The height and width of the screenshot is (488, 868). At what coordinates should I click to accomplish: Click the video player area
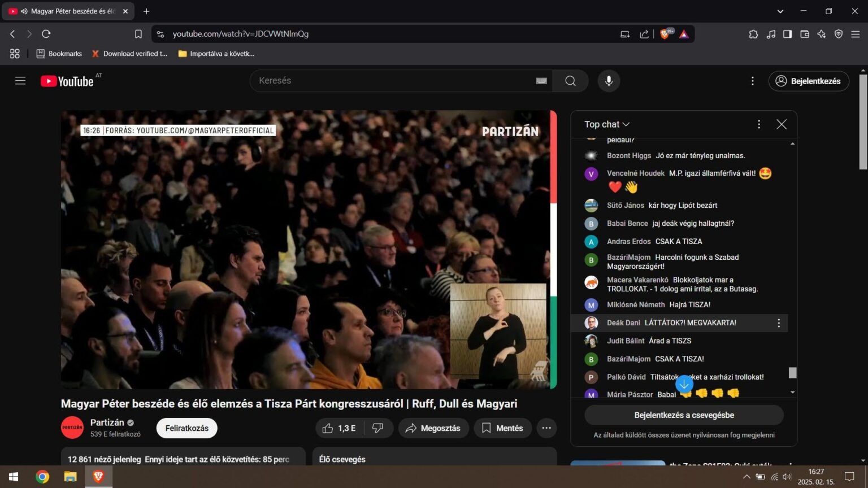click(309, 250)
